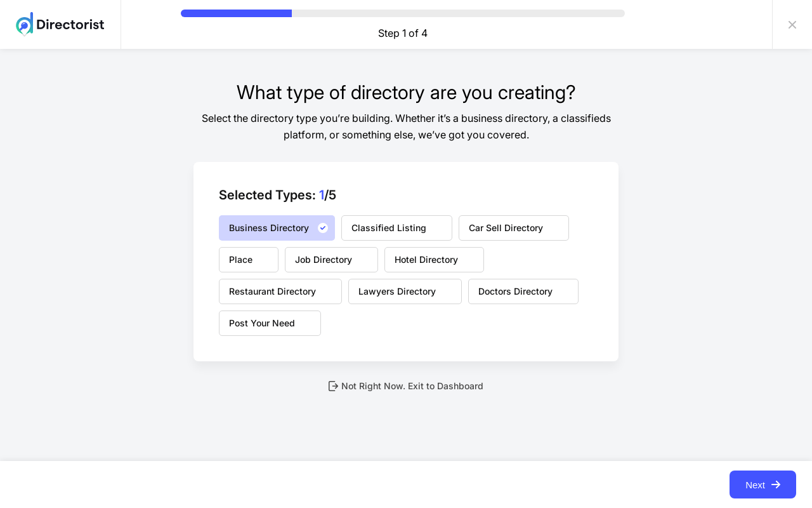Click the Directorist logo icon
Image resolution: width=812 pixels, height=508 pixels.
[x=24, y=24]
